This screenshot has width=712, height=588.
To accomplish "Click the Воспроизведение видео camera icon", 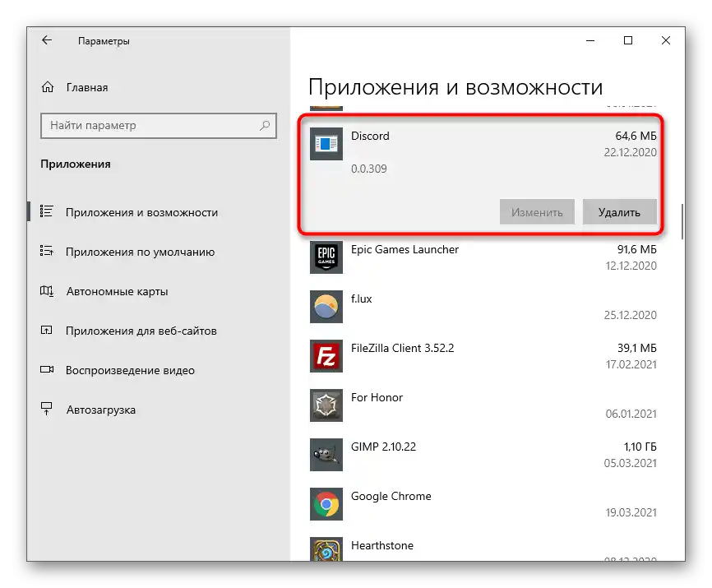I will tap(48, 370).
